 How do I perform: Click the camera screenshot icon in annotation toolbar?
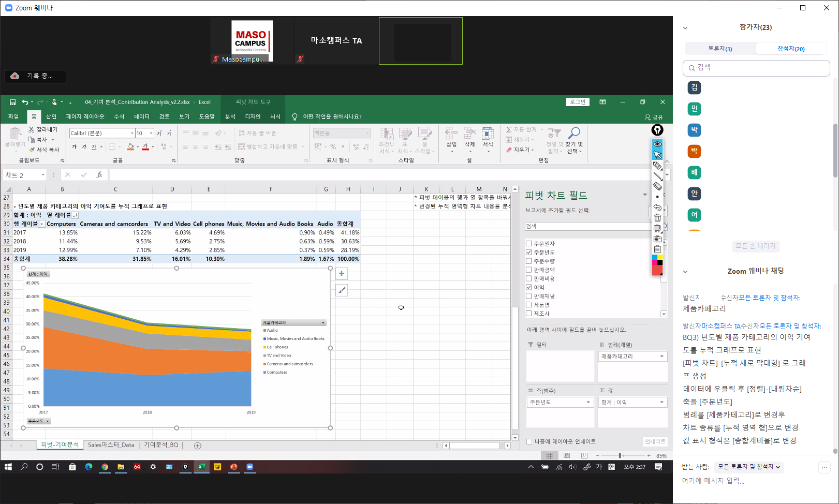coord(657,239)
